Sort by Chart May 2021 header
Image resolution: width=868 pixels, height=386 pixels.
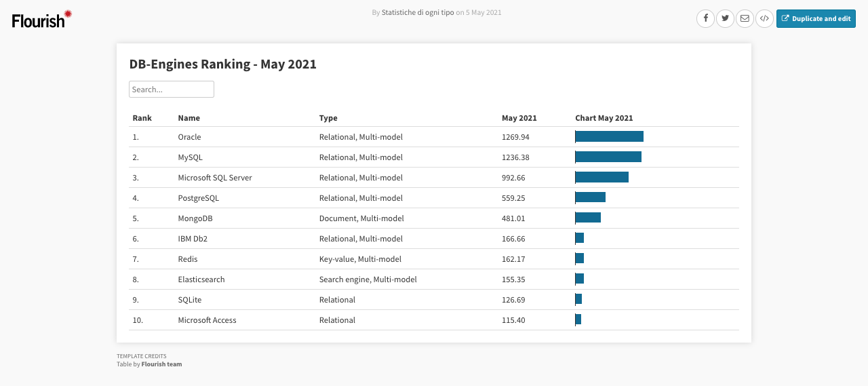click(x=604, y=118)
